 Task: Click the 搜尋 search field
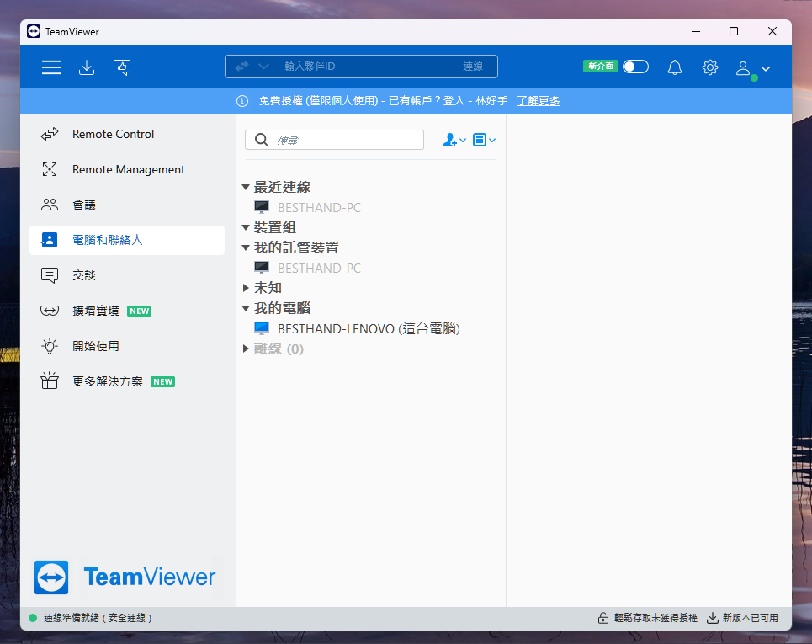345,140
